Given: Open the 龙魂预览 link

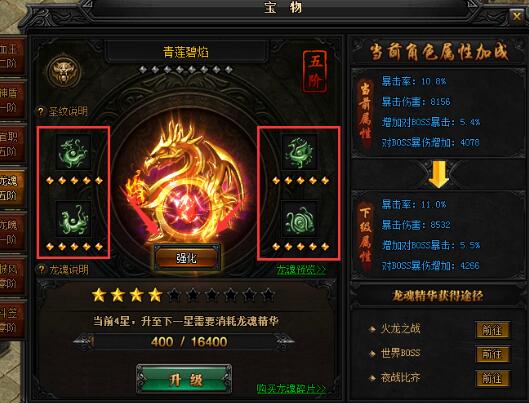Looking at the screenshot, I should (301, 270).
